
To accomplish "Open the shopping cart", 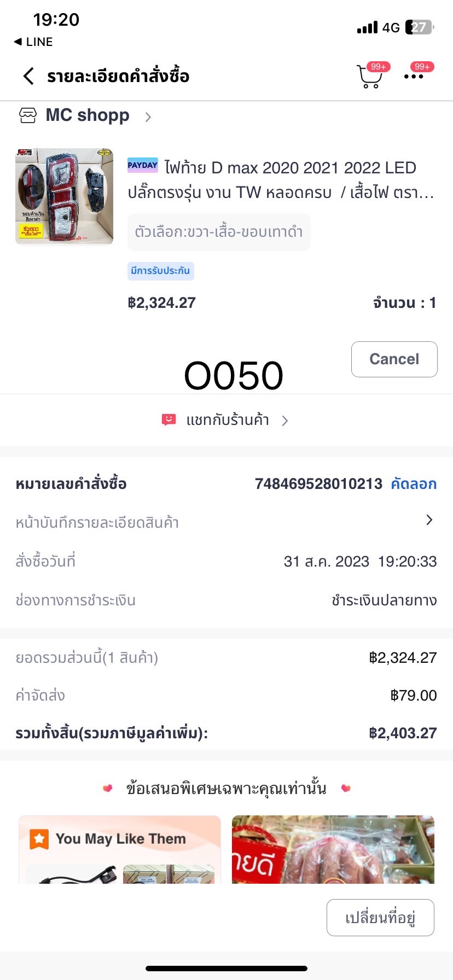I will (x=370, y=77).
